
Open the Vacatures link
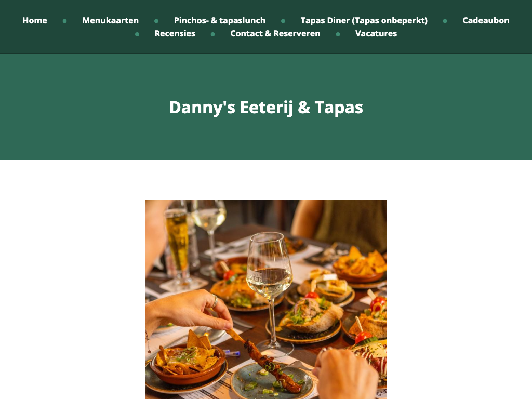coord(376,34)
